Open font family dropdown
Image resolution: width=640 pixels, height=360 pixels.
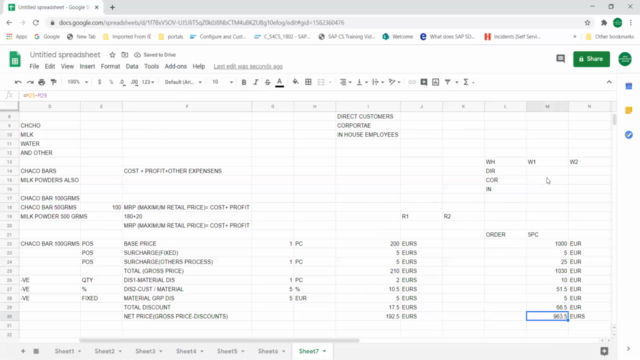pos(183,82)
